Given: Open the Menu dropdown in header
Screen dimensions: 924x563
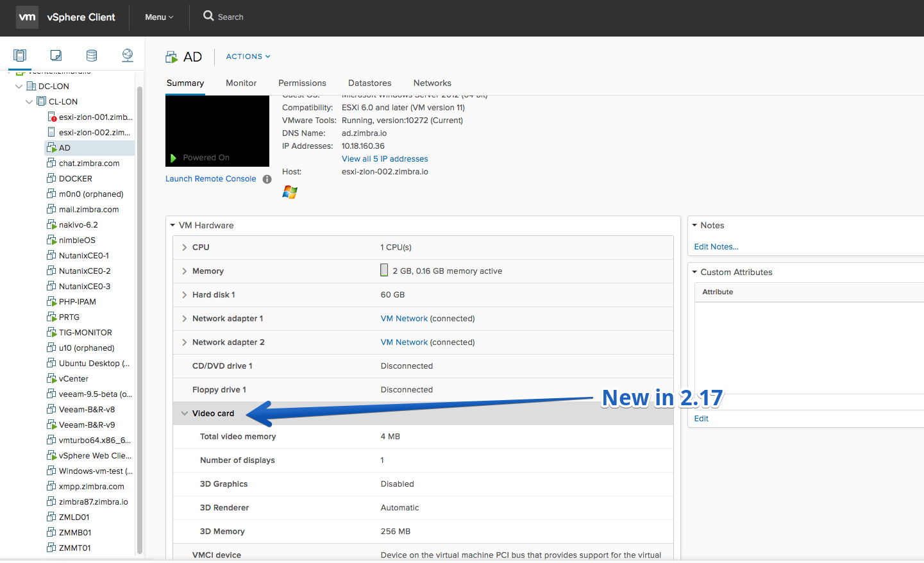Looking at the screenshot, I should pyautogui.click(x=159, y=17).
